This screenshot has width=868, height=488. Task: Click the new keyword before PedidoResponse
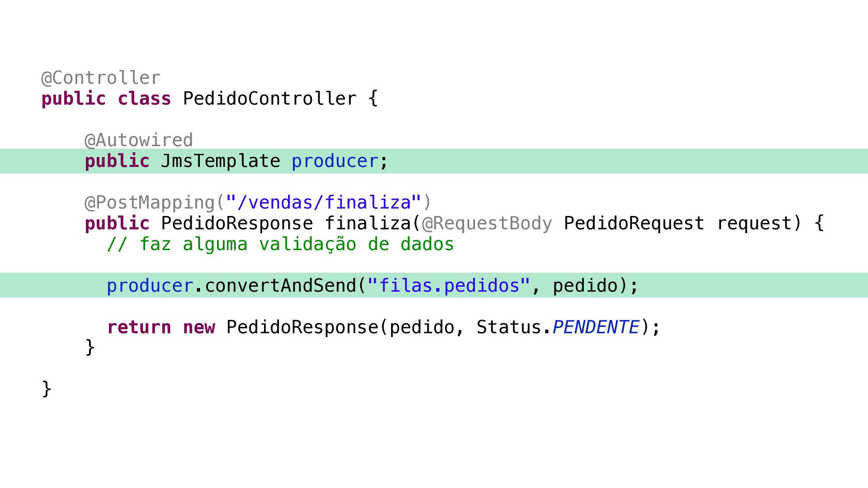[199, 328]
